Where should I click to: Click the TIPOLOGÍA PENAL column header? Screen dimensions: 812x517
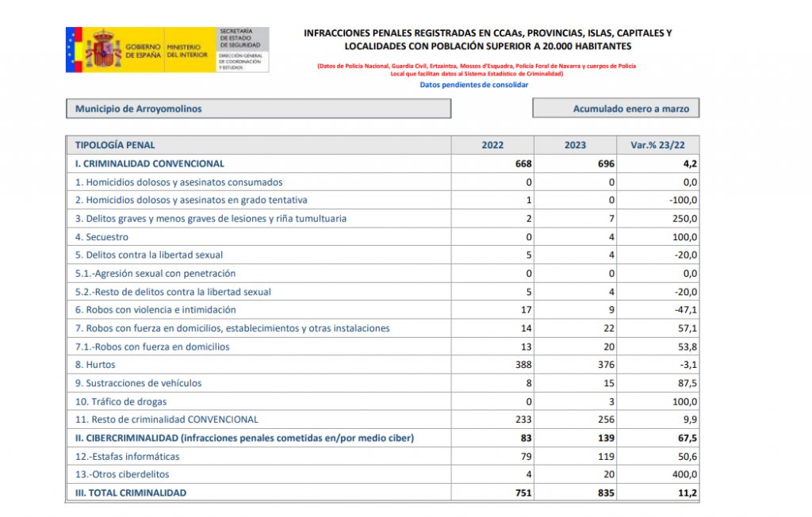115,145
